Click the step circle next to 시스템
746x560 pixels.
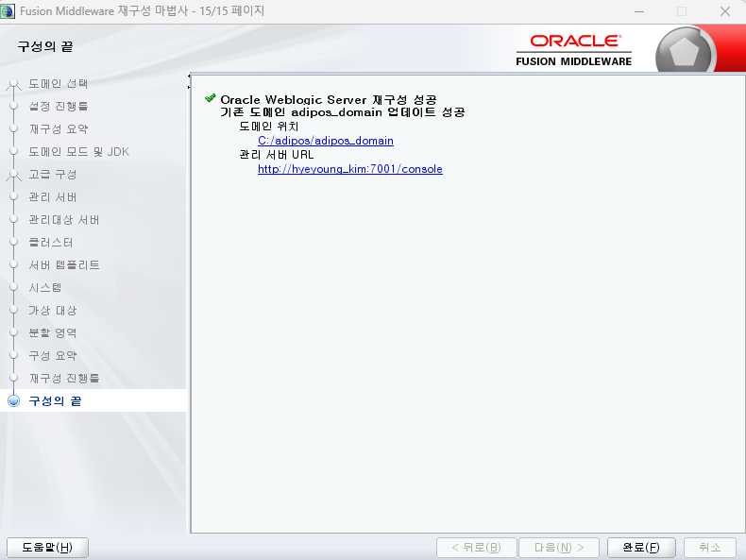click(14, 288)
